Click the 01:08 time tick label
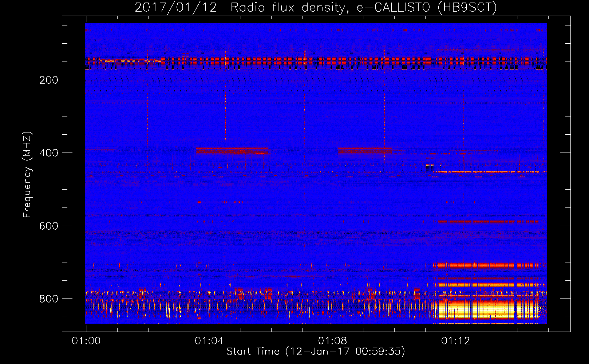Screen dimensions: 589x364 332,341
